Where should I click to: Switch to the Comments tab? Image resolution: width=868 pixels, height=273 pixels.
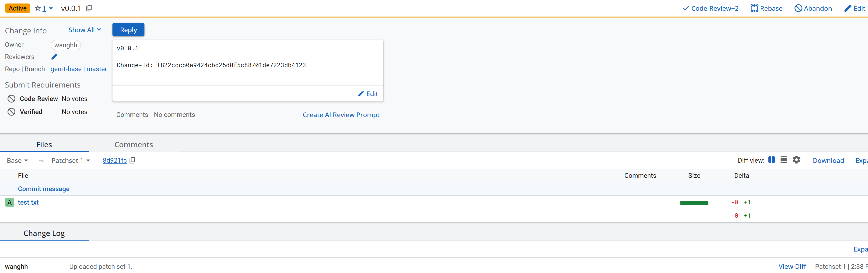pos(133,145)
